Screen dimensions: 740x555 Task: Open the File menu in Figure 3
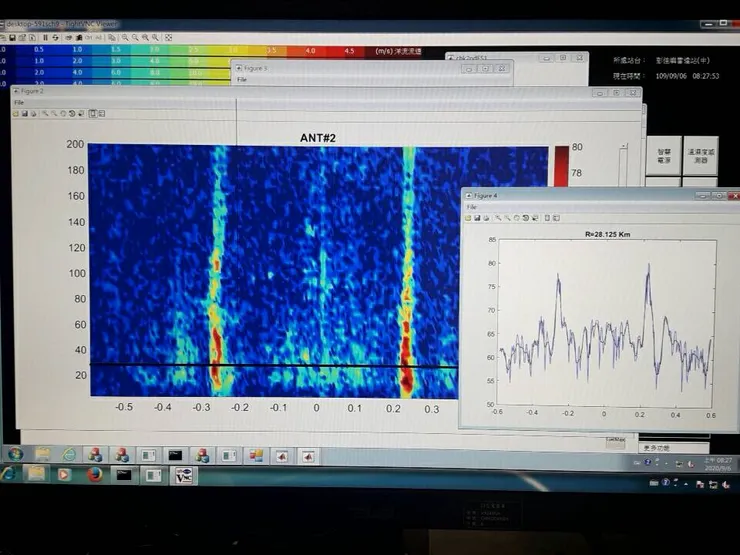242,79
